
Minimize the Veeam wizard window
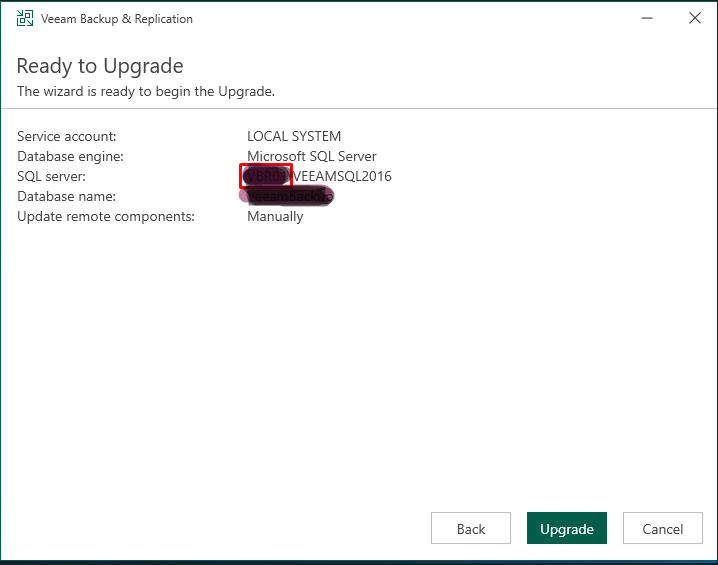click(x=647, y=18)
